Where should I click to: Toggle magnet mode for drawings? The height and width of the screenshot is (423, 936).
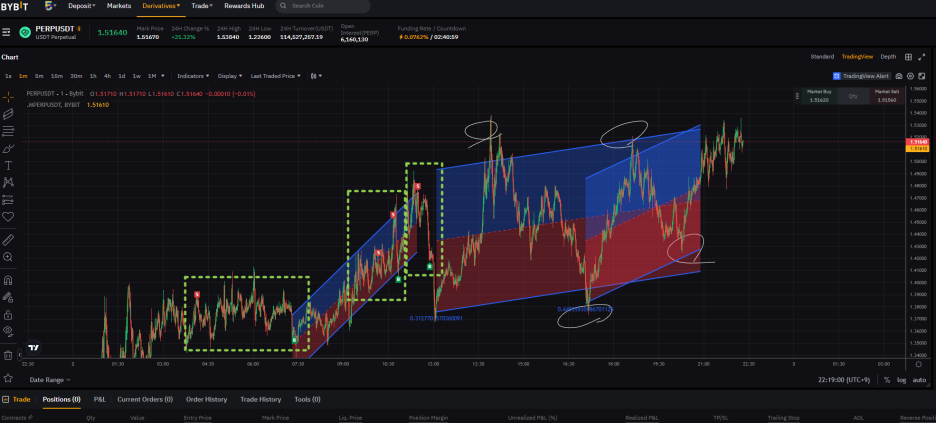coord(8,280)
